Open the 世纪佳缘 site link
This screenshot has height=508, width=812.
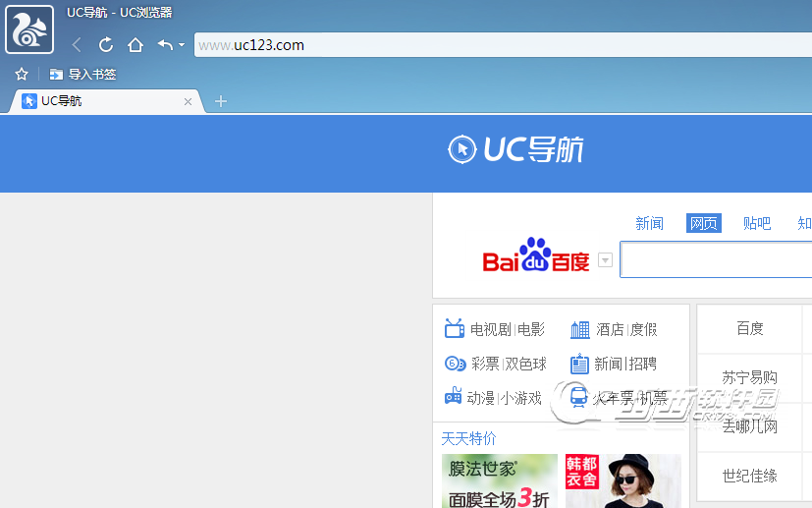750,476
